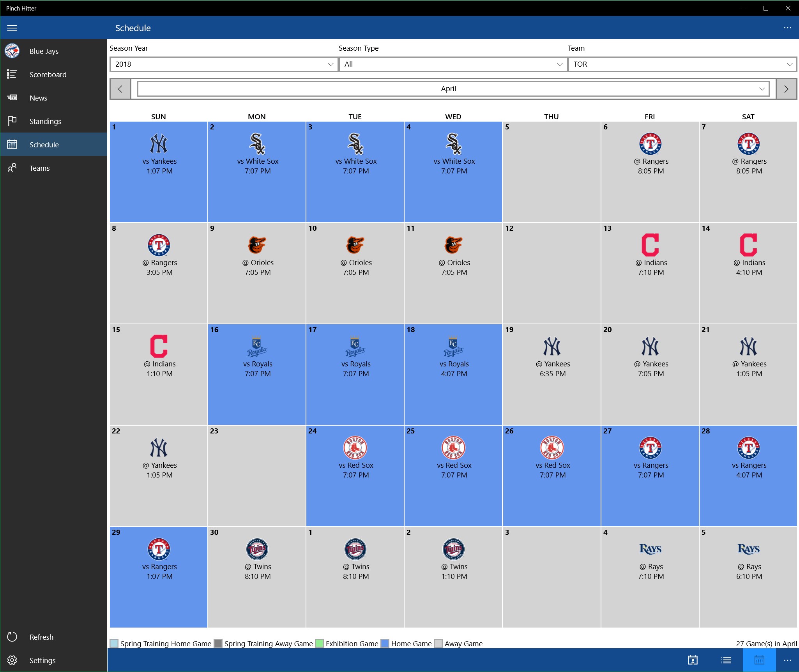Go to previous month arrow
The height and width of the screenshot is (672, 799).
(120, 89)
